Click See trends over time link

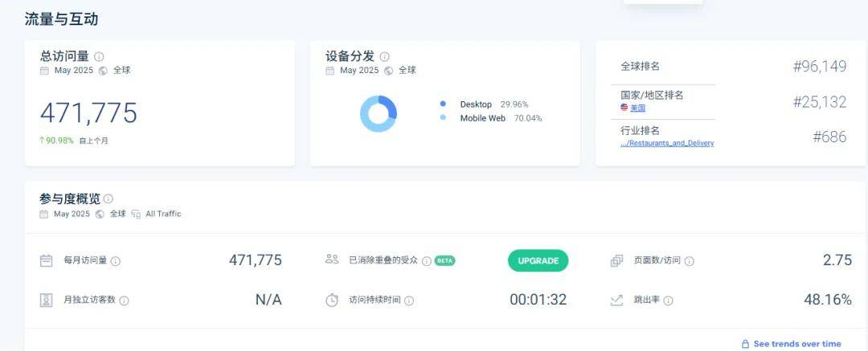click(x=796, y=344)
